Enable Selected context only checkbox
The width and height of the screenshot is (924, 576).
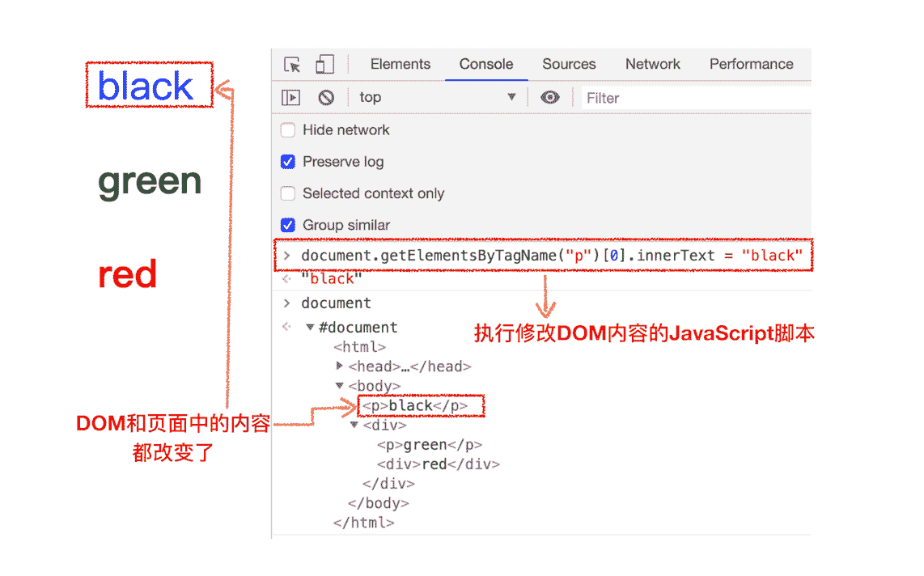tap(287, 193)
